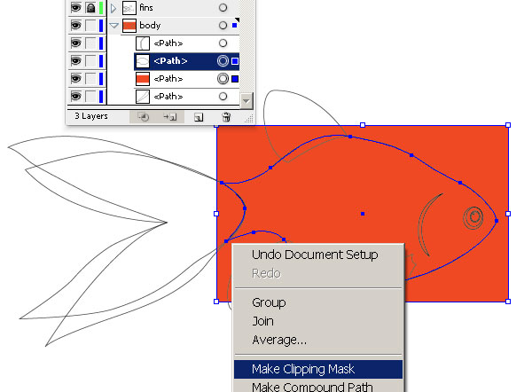Click the blue selection square of red Path
The image size is (532, 392).
[x=235, y=79]
